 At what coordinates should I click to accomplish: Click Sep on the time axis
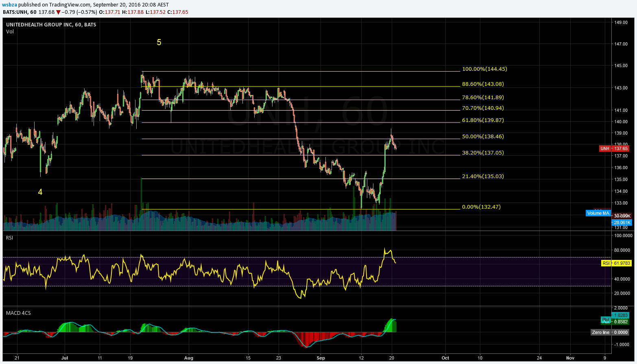pyautogui.click(x=321, y=358)
